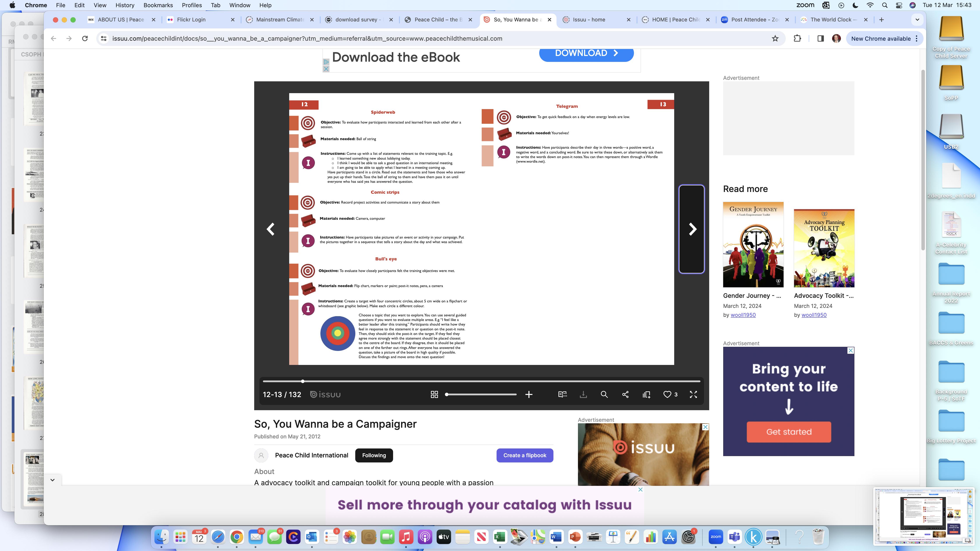This screenshot has width=980, height=551.
Task: Open the wooll1950 link under Gender Journey
Action: coord(743,315)
